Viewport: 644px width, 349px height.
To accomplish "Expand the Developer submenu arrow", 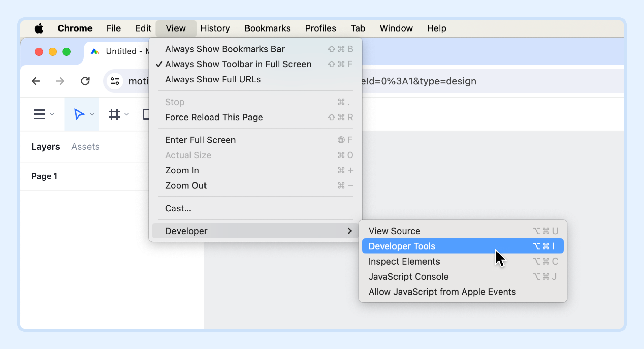I will click(x=350, y=231).
